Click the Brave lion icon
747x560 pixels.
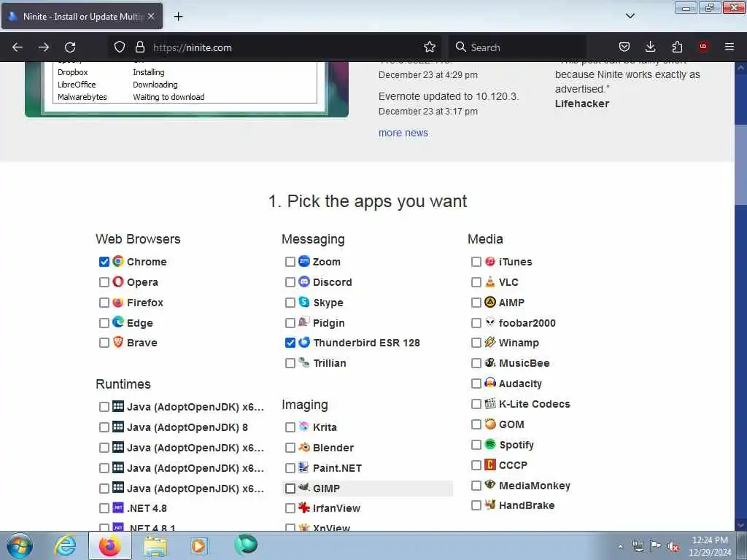[118, 342]
